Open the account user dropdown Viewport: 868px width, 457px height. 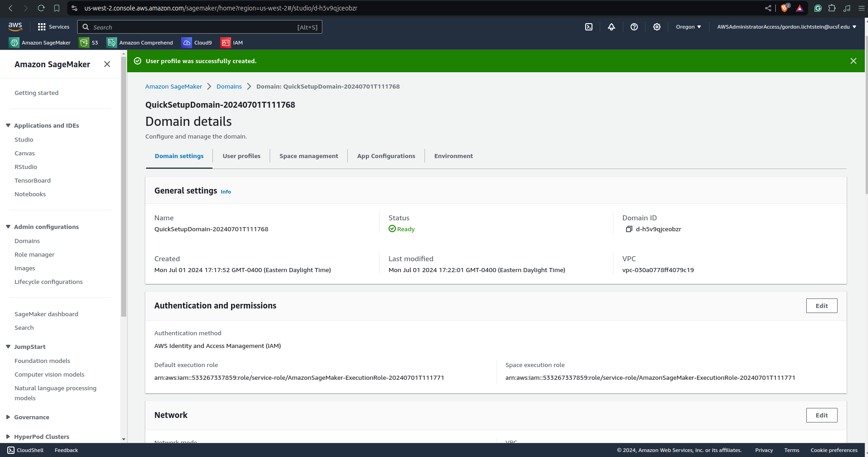tap(787, 27)
